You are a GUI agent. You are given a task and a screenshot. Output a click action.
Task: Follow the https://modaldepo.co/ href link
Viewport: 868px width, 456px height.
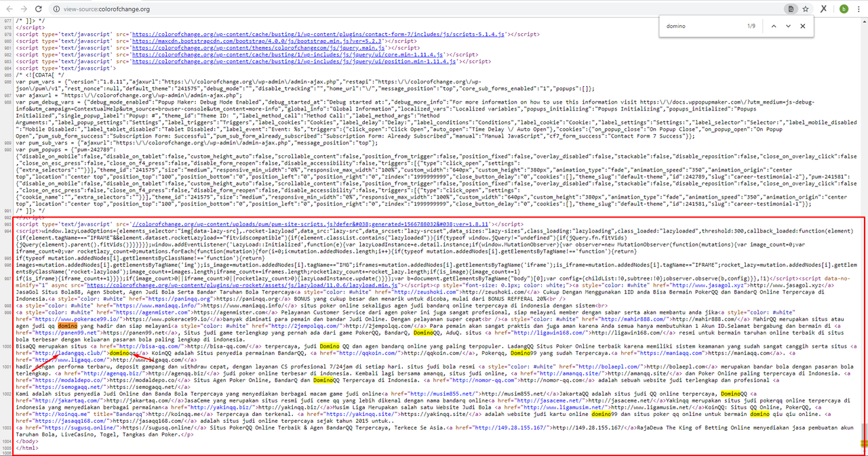pos(70,380)
